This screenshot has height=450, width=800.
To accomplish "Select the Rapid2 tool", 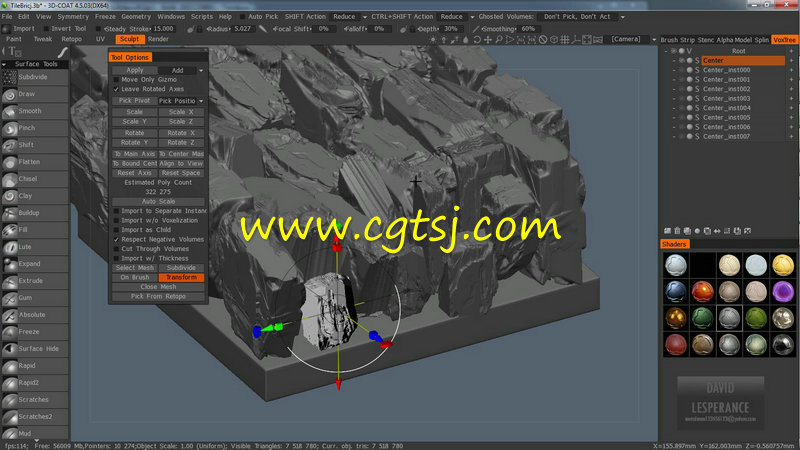I will tap(35, 383).
